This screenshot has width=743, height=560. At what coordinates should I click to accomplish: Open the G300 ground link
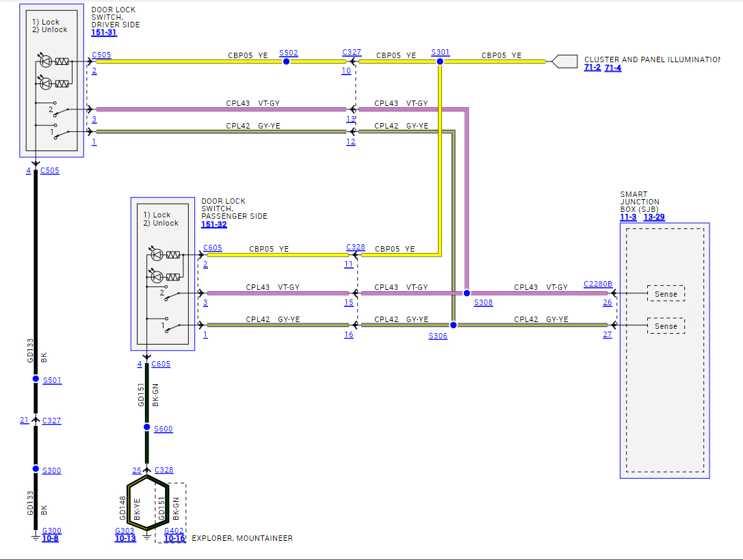[x=51, y=531]
